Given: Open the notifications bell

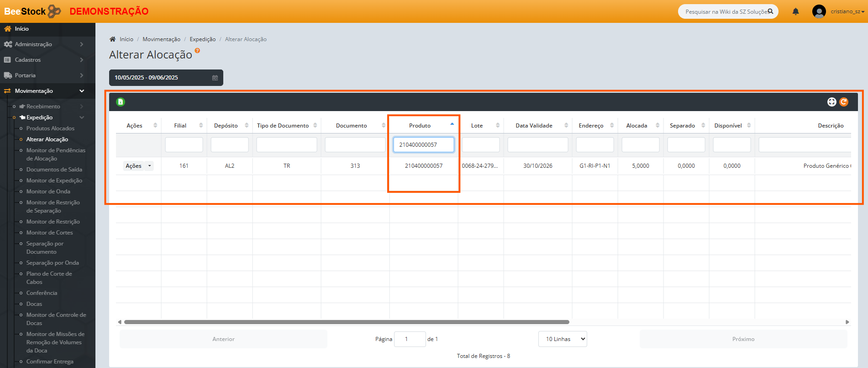Looking at the screenshot, I should [x=795, y=11].
